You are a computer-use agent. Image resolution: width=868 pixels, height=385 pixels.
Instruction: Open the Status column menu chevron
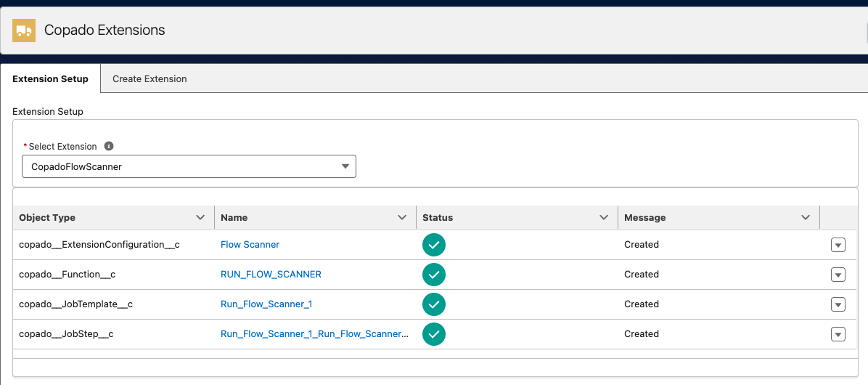click(604, 218)
